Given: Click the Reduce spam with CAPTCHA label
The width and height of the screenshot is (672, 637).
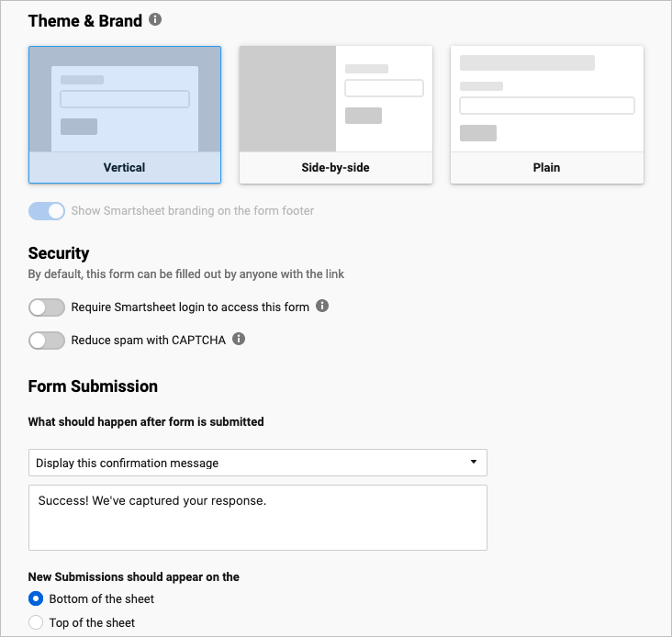Looking at the screenshot, I should point(148,341).
